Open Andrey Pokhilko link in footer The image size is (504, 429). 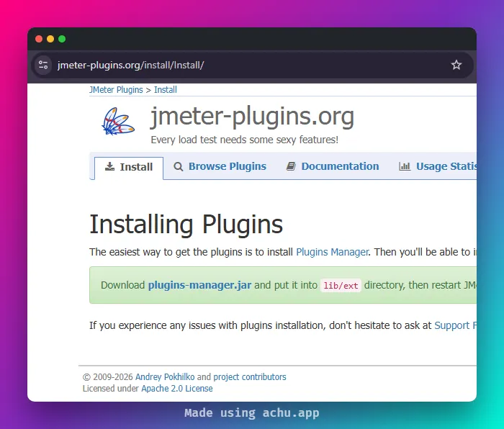[165, 377]
